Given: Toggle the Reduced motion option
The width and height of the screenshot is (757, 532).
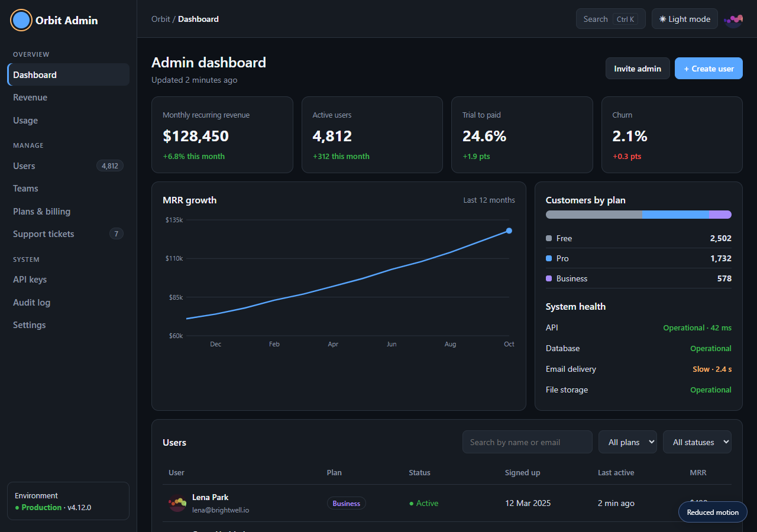Looking at the screenshot, I should pyautogui.click(x=713, y=512).
